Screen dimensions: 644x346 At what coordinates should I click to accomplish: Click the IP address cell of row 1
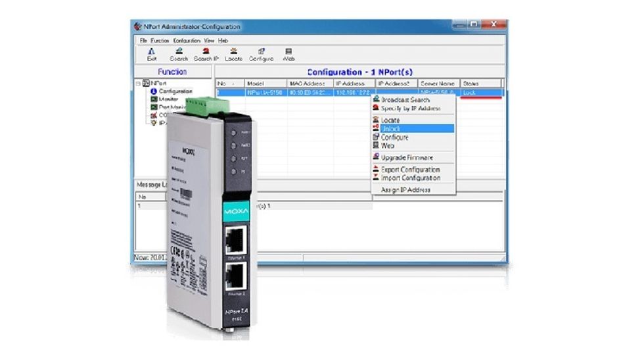click(354, 93)
